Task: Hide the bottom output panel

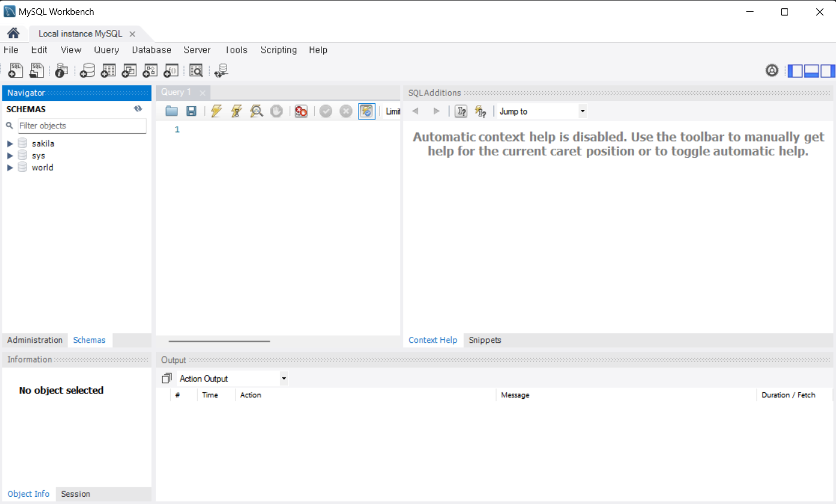Action: pos(811,70)
